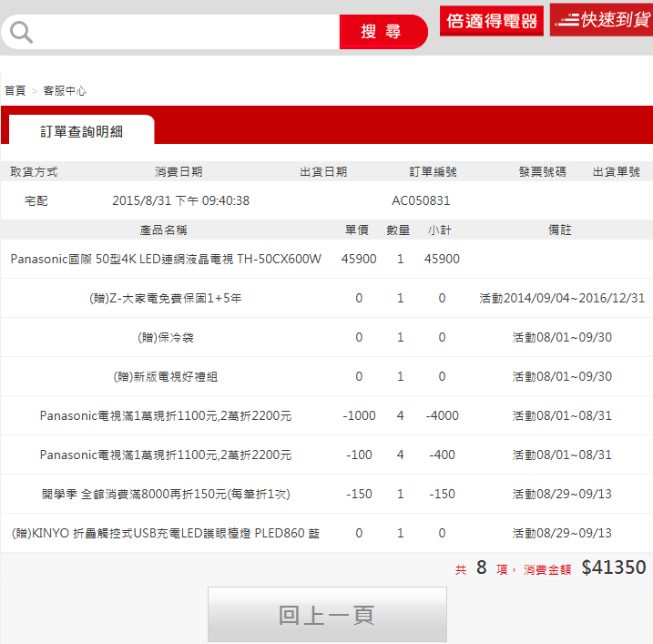
Task: Click the 回上一頁 back button
Action: [327, 615]
